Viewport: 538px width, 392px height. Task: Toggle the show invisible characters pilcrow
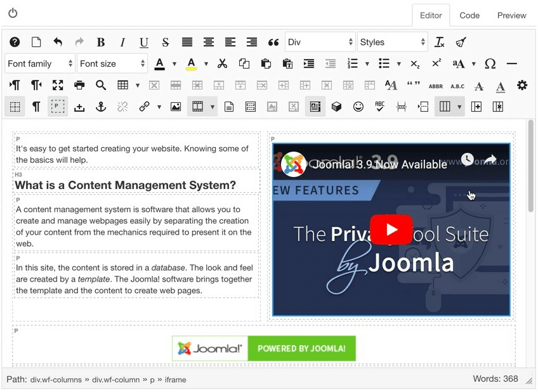pyautogui.click(x=36, y=106)
